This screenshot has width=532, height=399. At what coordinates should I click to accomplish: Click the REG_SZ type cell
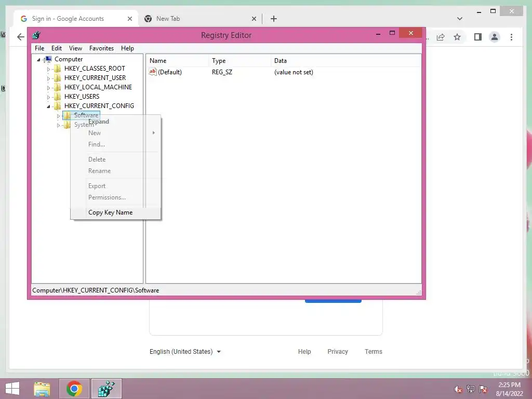[x=222, y=72]
